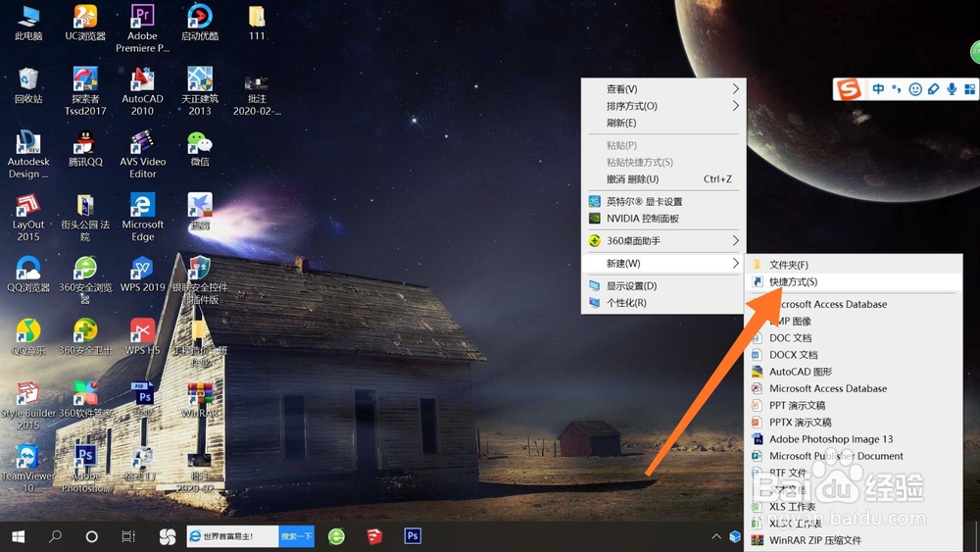Open Task View on taskbar
Image resolution: width=980 pixels, height=552 pixels.
tap(128, 536)
